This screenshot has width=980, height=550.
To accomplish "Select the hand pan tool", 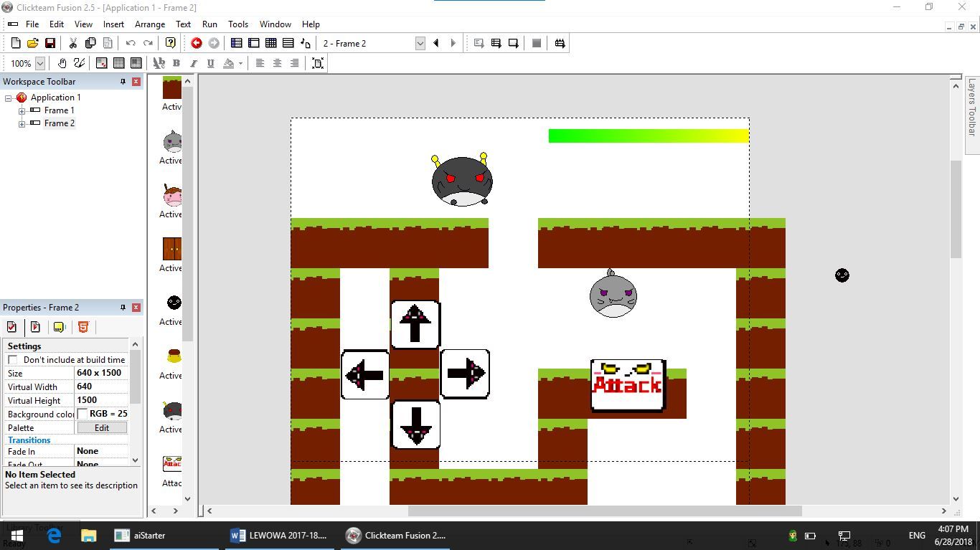I will (62, 63).
